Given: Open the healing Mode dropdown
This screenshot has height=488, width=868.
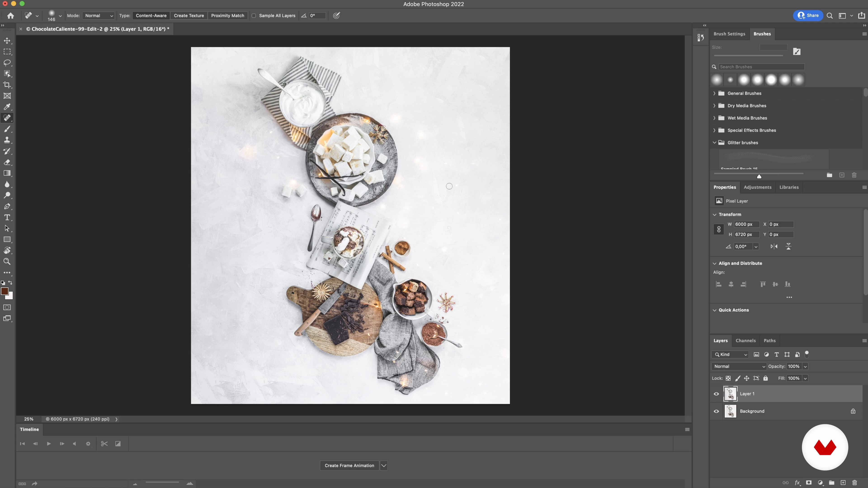Looking at the screenshot, I should [99, 16].
